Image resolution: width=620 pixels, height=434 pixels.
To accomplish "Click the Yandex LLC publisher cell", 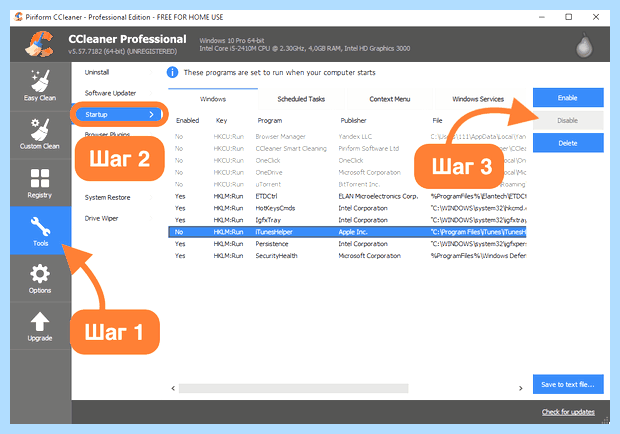I will [355, 137].
